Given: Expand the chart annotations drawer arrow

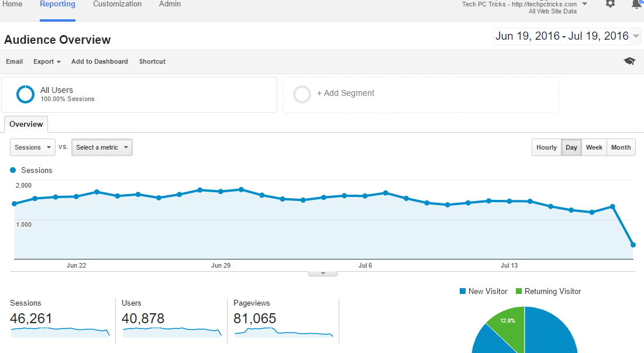Looking at the screenshot, I should coord(323,274).
